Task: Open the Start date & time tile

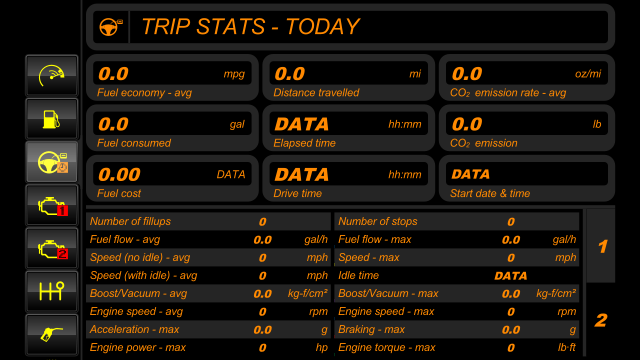Action: coord(527,178)
